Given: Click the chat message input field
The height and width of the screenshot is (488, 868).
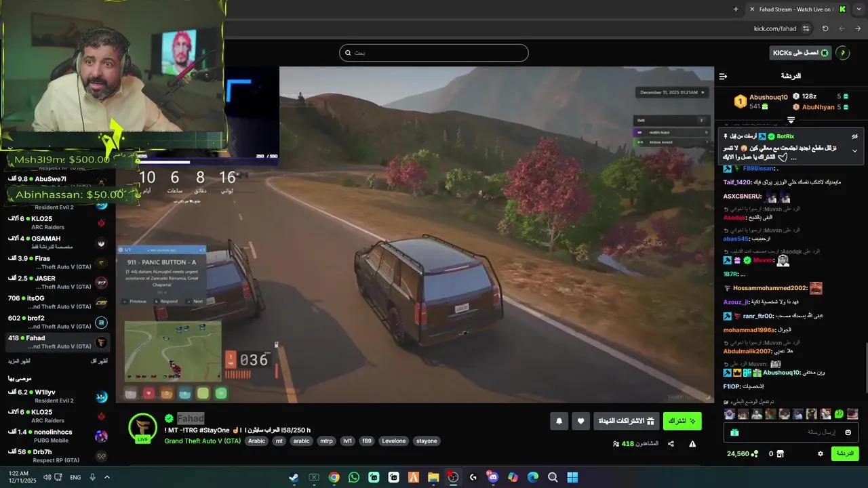Looking at the screenshot, I should pyautogui.click(x=791, y=432).
